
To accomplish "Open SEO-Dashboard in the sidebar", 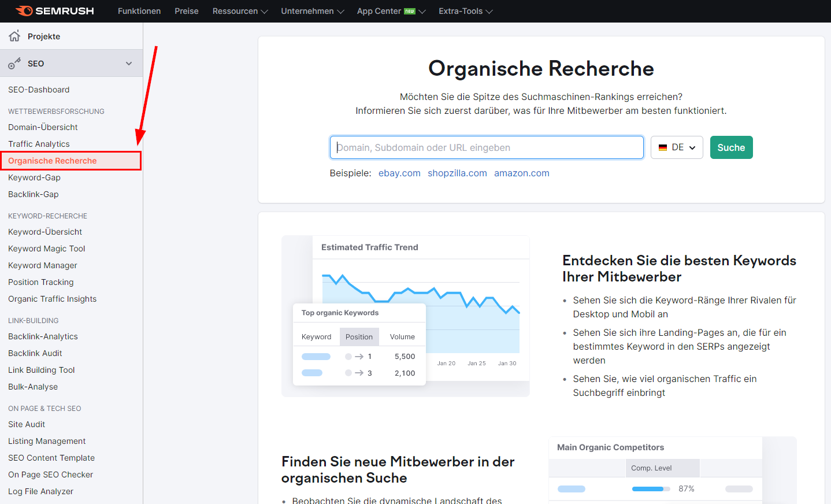I will coord(39,90).
